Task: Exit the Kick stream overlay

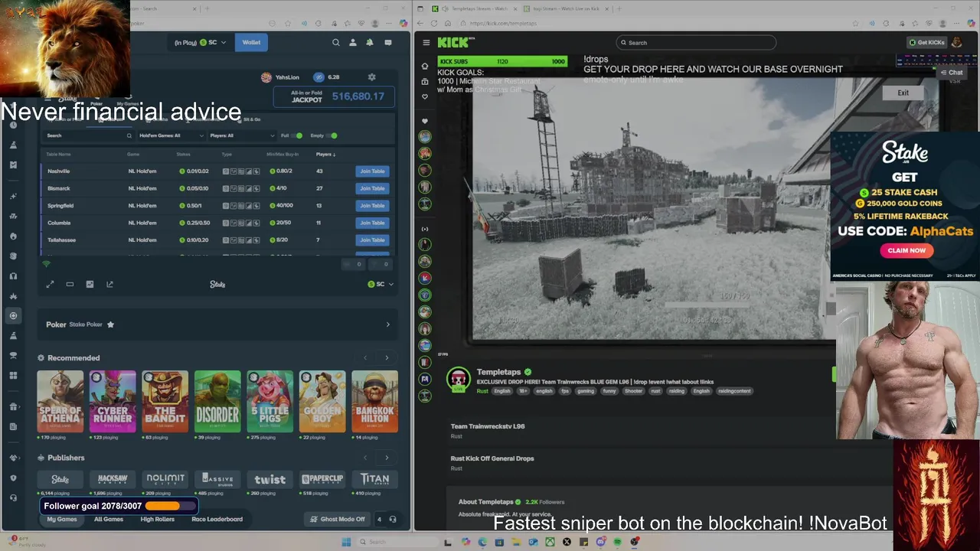Action: tap(903, 93)
